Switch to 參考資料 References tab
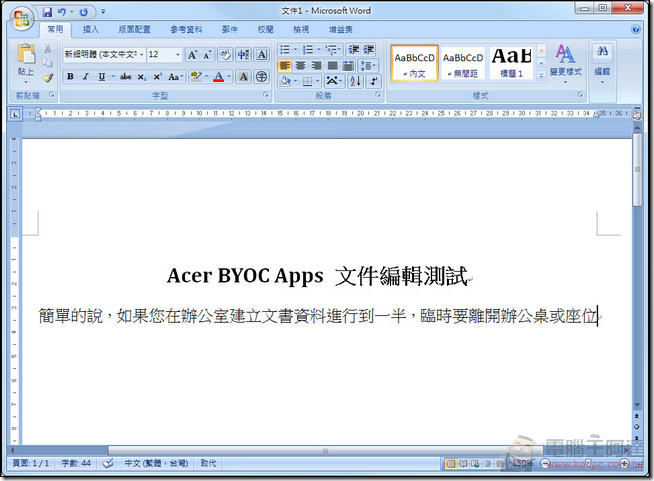The width and height of the screenshot is (654, 481). 186,29
